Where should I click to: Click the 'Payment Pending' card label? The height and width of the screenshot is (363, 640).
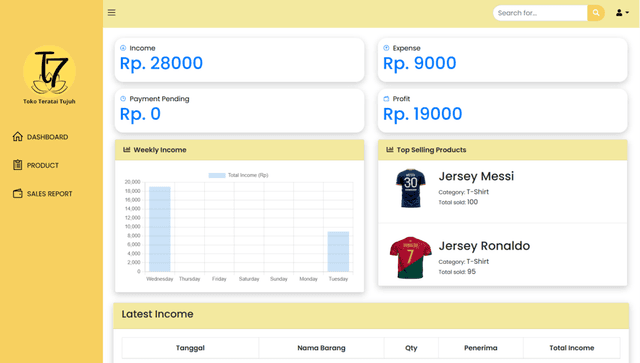[x=159, y=99]
